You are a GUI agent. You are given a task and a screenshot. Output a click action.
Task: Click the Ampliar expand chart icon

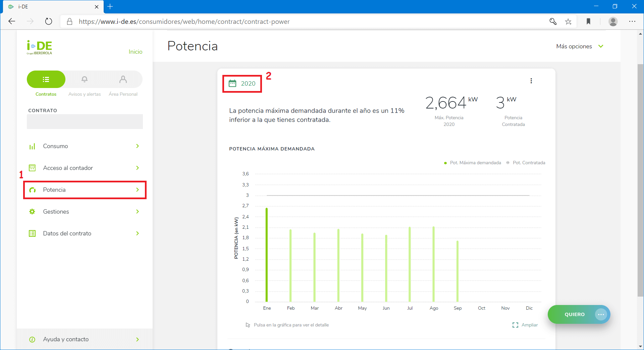(515, 325)
